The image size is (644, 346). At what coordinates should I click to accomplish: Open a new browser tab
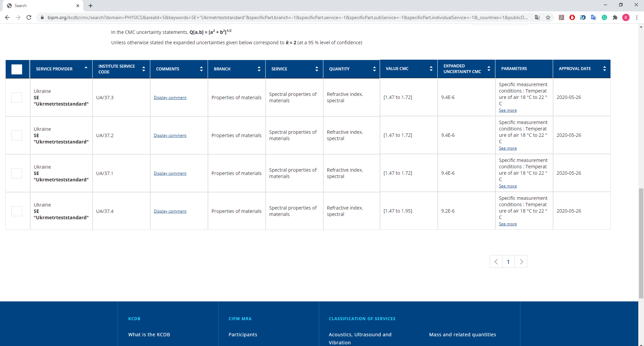tap(91, 6)
